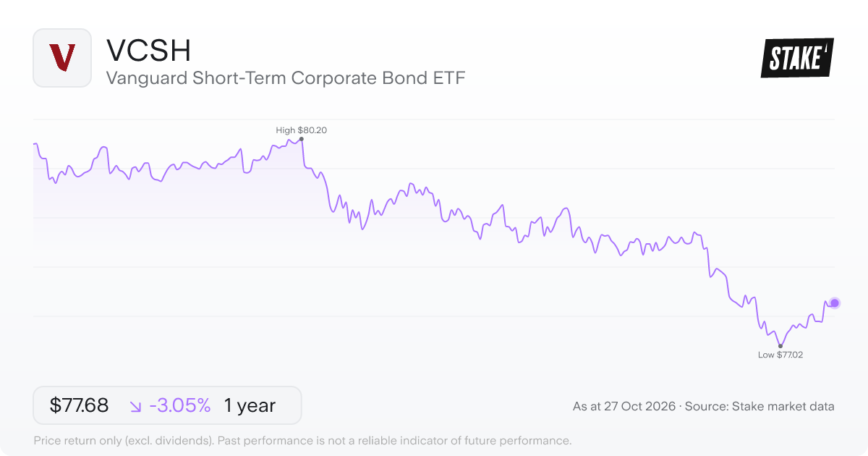Click the purple current price endpoint dot
This screenshot has width=868, height=456.
coord(835,303)
